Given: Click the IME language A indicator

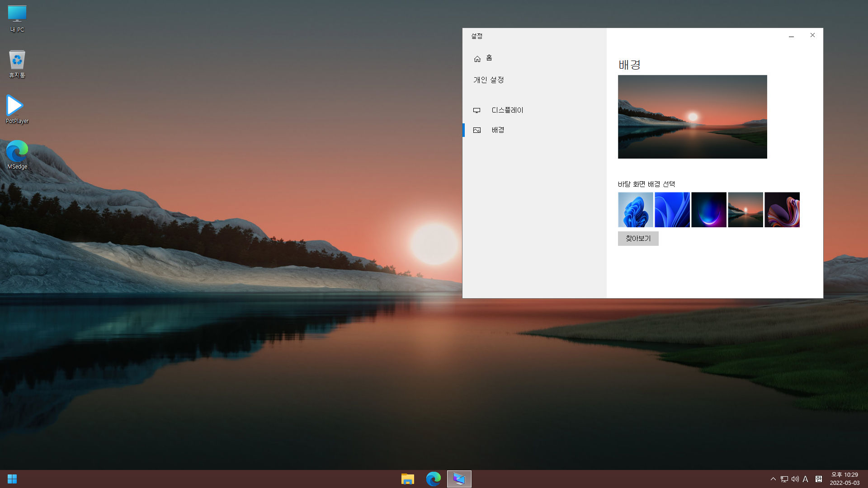Looking at the screenshot, I should (805, 479).
